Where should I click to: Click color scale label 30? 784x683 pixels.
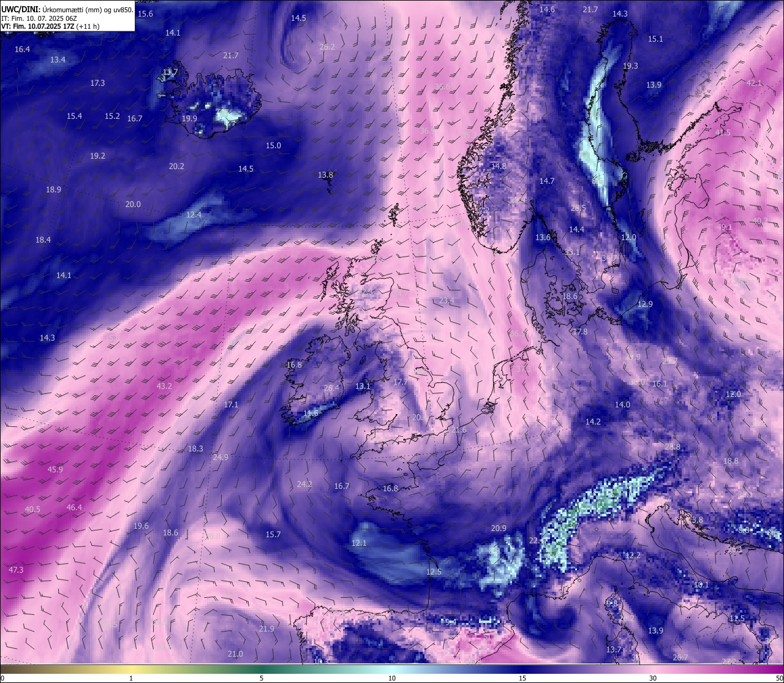coord(653,678)
